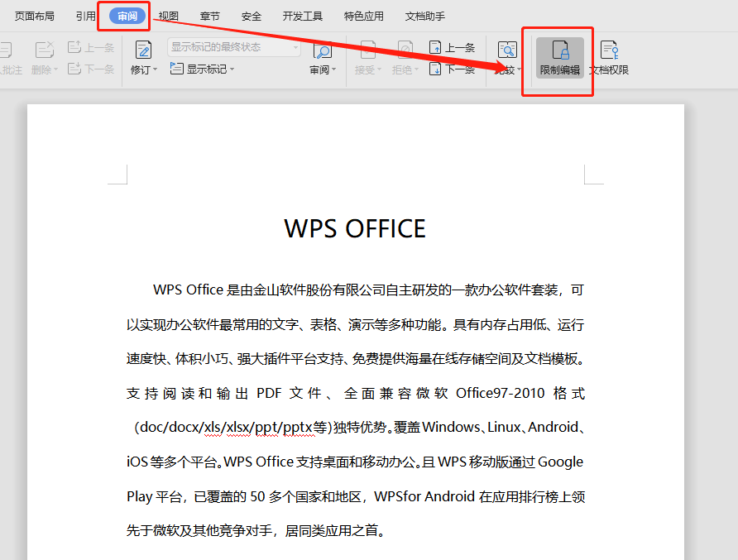Select the 审阅 review tab
The image size is (738, 560).
pos(127,17)
